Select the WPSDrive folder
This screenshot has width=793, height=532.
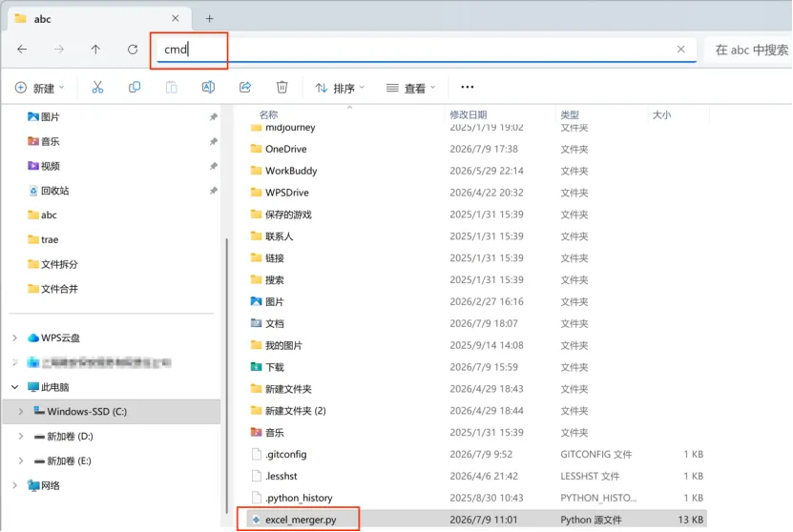280,193
